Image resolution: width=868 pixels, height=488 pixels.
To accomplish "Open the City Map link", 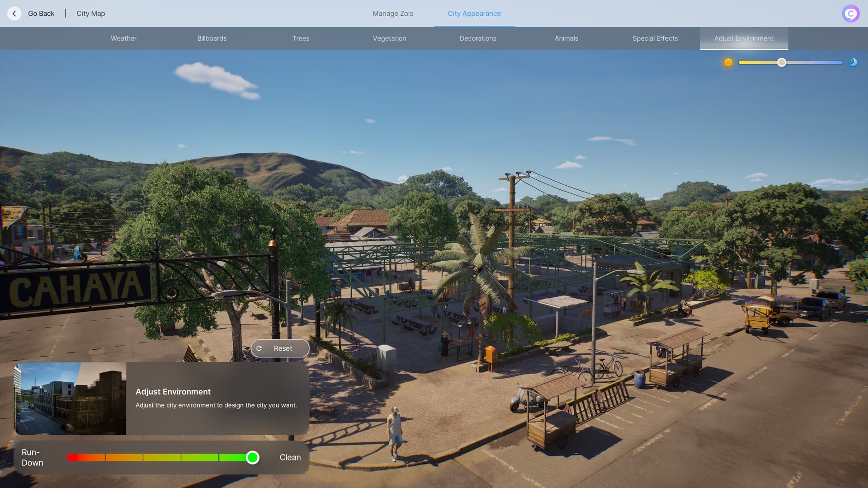I will point(90,14).
